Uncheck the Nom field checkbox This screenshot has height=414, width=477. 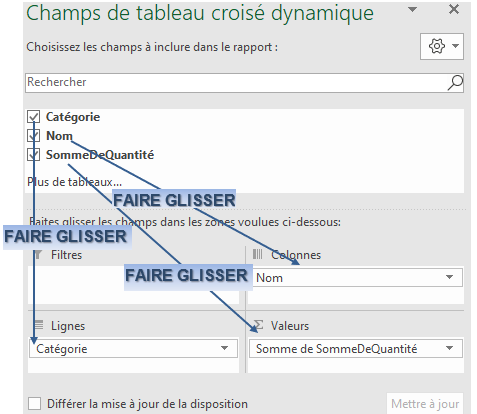(x=33, y=136)
